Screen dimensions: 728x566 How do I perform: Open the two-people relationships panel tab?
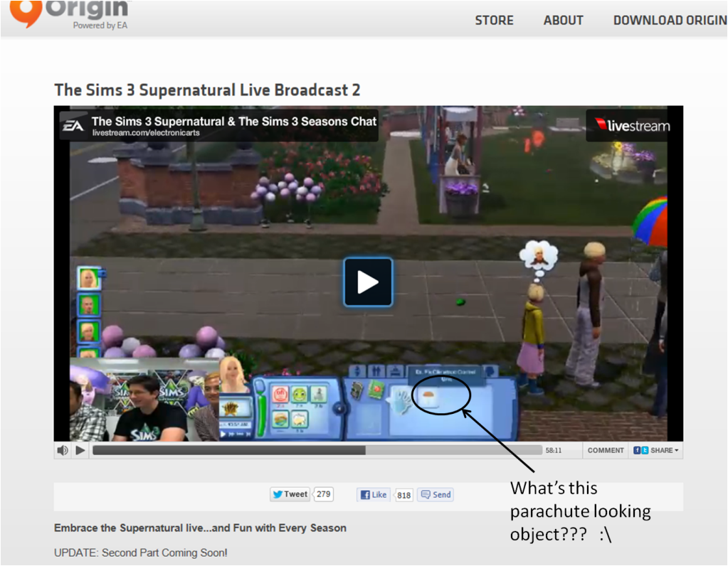(376, 370)
